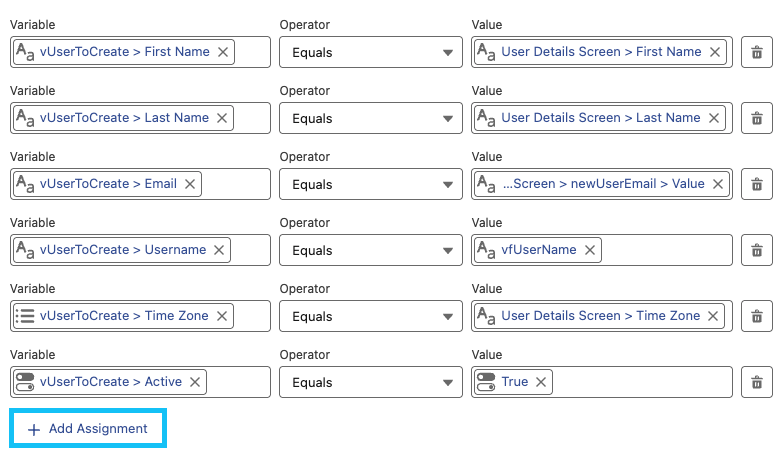Image resolution: width=784 pixels, height=466 pixels.
Task: Delete the Last Name assignment row
Action: (757, 118)
